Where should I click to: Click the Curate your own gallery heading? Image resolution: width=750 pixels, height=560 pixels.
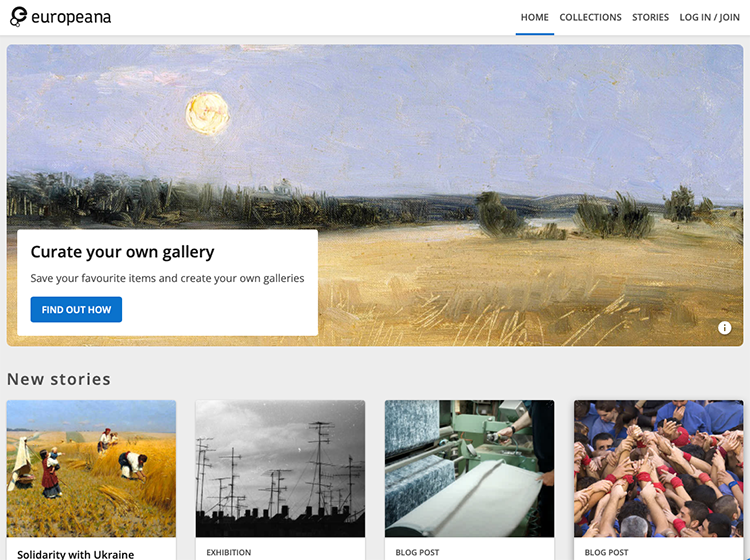[122, 252]
